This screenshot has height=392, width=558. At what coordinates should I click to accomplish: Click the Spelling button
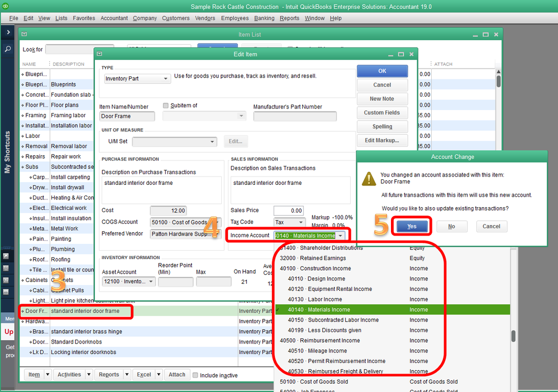(382, 127)
